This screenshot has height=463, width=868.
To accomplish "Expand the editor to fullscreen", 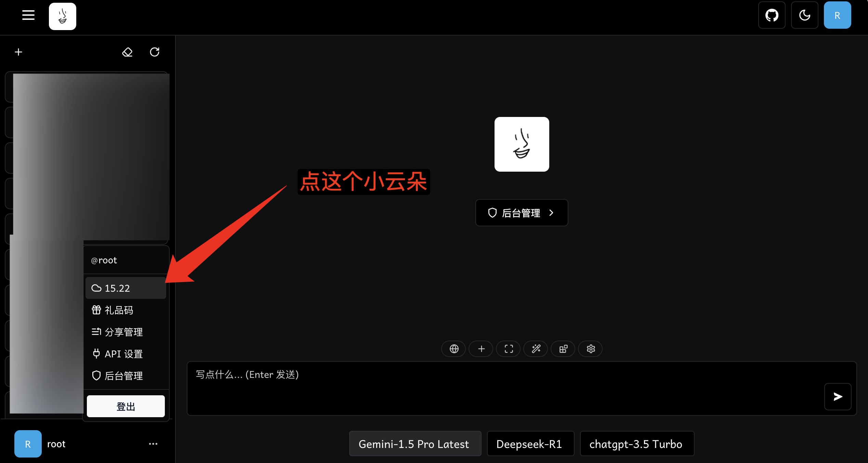I will [x=509, y=349].
